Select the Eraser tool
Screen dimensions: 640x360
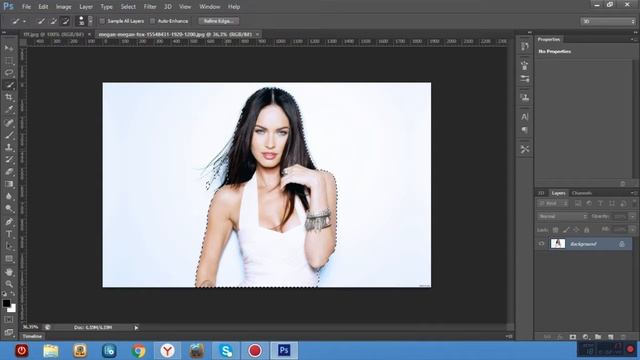coord(9,172)
